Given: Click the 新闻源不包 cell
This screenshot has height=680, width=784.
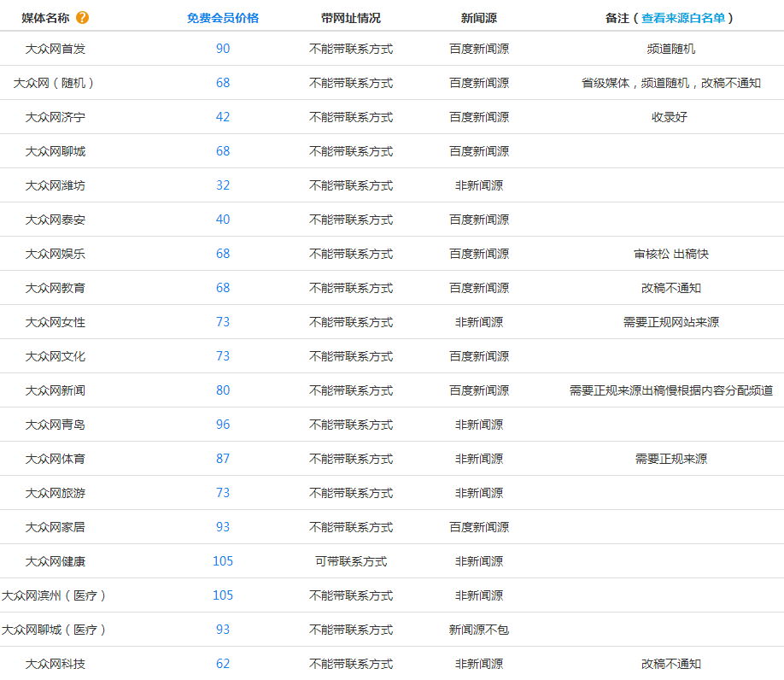Looking at the screenshot, I should click(x=479, y=630).
